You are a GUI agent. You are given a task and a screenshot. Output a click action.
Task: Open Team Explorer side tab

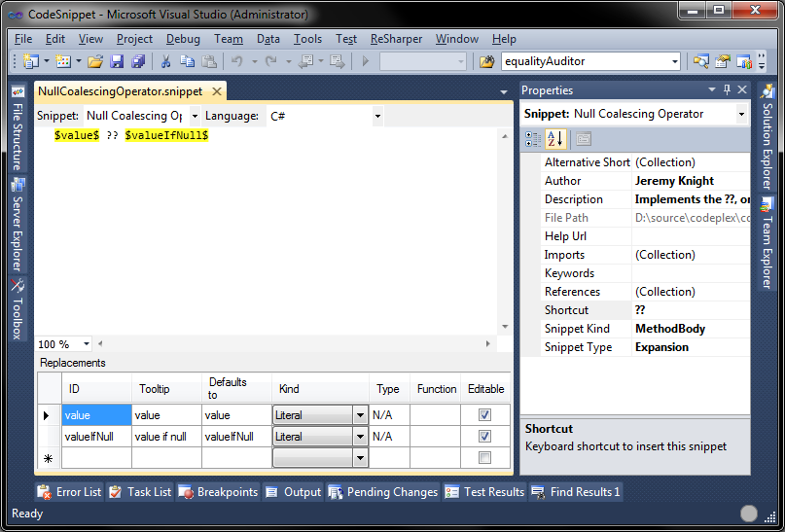(x=767, y=244)
